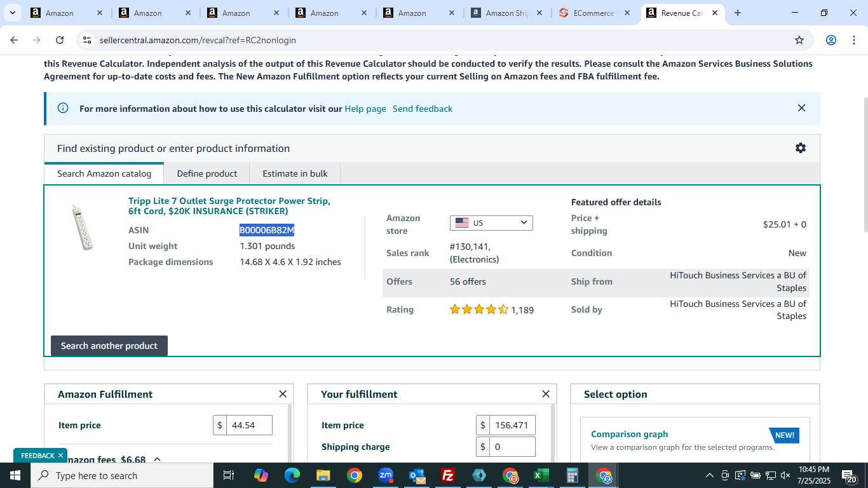Open the Comparison graph option
Viewport: 868px width, 488px height.
tap(629, 434)
